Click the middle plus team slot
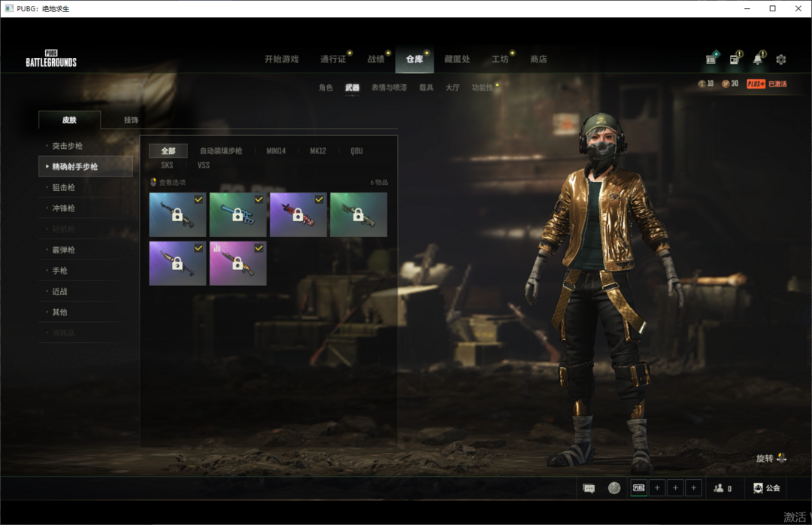Image resolution: width=812 pixels, height=525 pixels. point(675,487)
